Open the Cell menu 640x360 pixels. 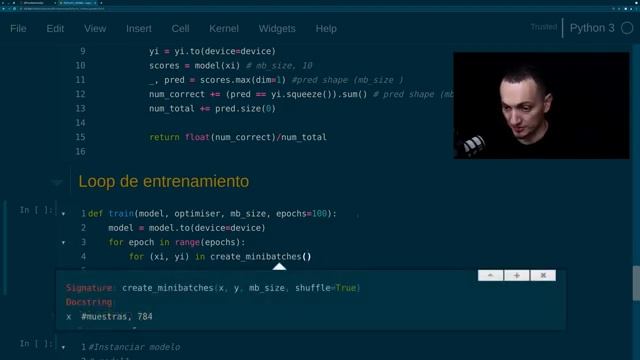pyautogui.click(x=180, y=29)
